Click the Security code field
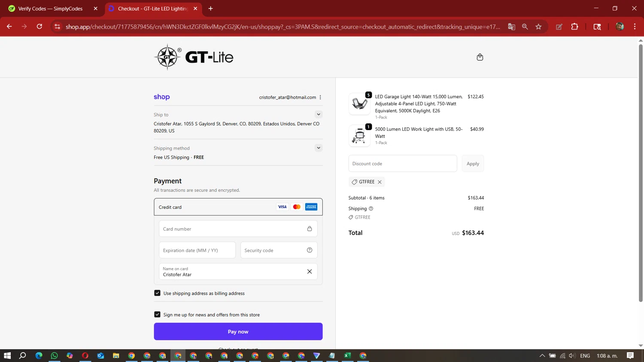 (x=279, y=250)
